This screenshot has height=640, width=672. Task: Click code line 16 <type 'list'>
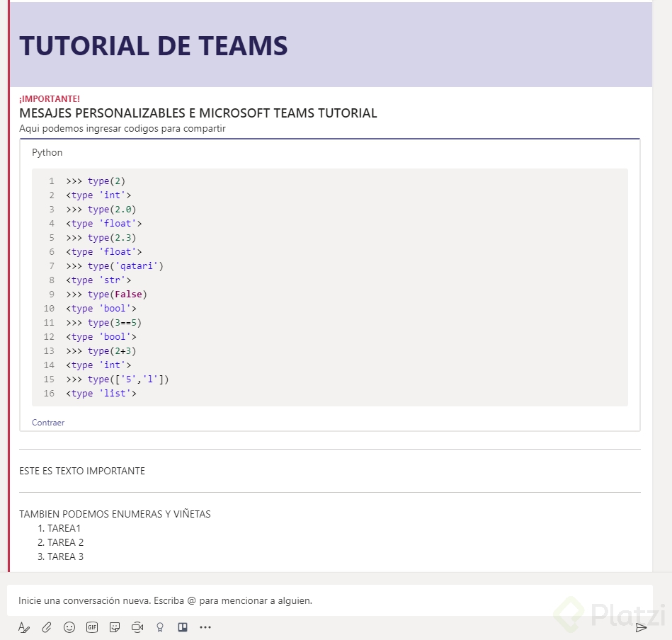101,393
